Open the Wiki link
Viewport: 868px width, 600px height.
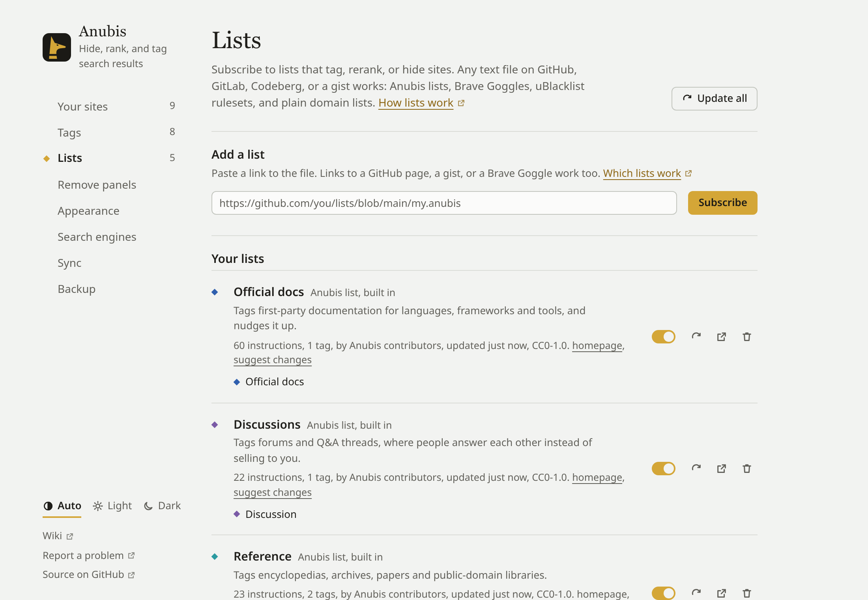click(x=58, y=536)
